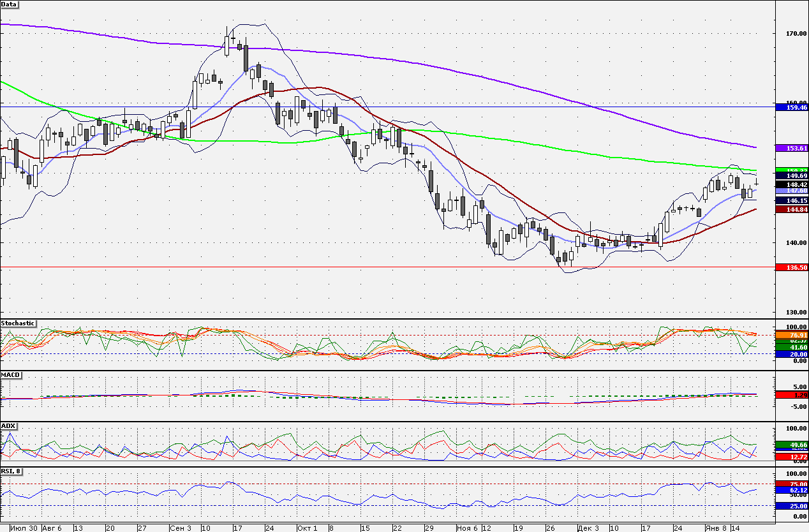The height and width of the screenshot is (532, 809).
Task: Click the MACD panel label
Action: click(x=10, y=374)
